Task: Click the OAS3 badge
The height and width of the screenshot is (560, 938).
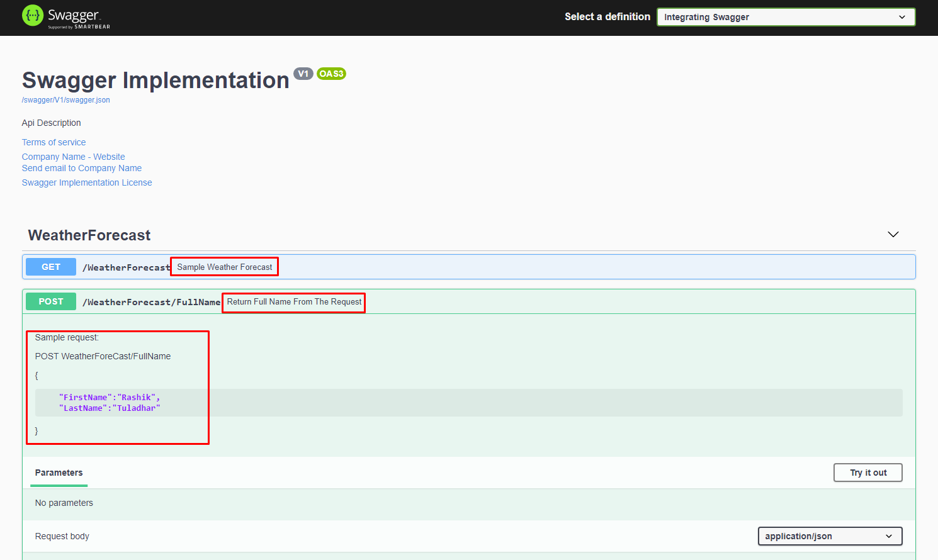Action: (331, 74)
